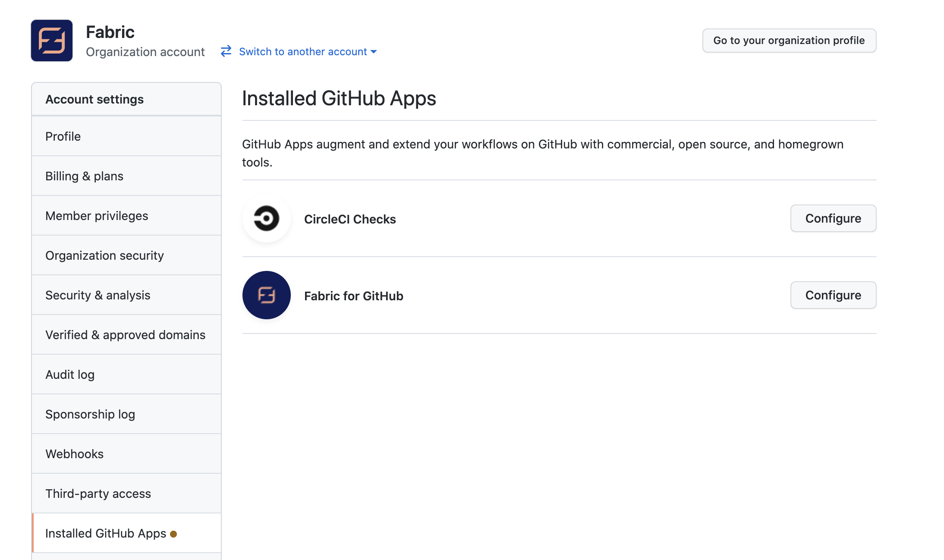Click the Fabric for GitHub app icon
The image size is (944, 560).
click(267, 295)
